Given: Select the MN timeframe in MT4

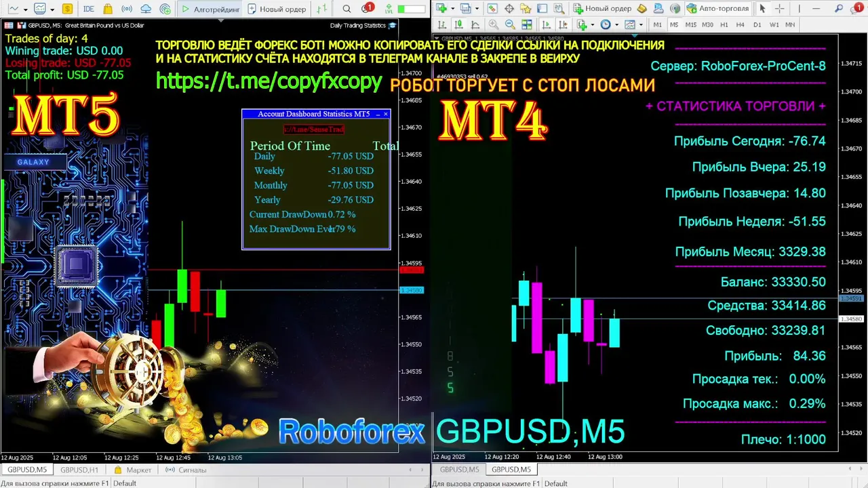Looking at the screenshot, I should pyautogui.click(x=790, y=24).
